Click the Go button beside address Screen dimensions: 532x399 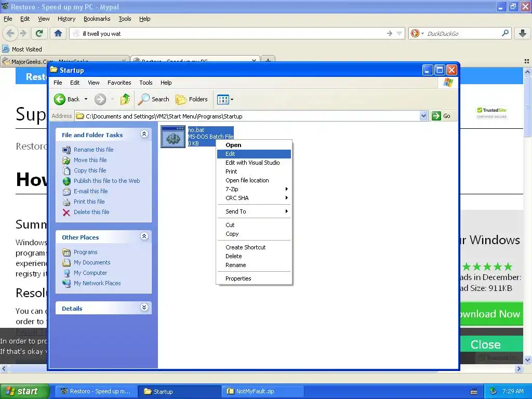click(442, 116)
